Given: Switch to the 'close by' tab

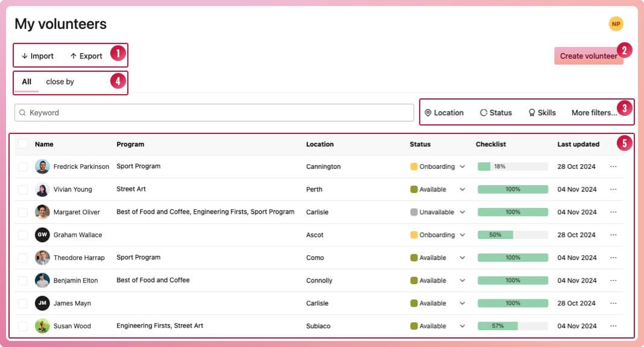Looking at the screenshot, I should tap(60, 82).
